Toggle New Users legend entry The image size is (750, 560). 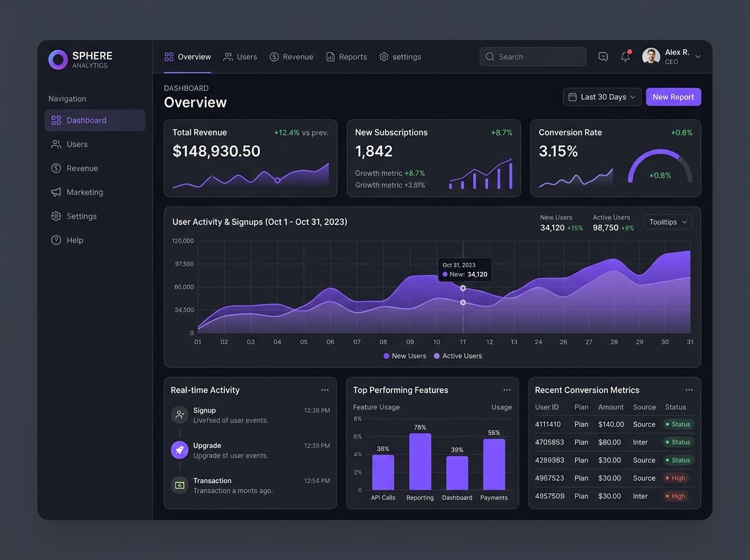404,356
